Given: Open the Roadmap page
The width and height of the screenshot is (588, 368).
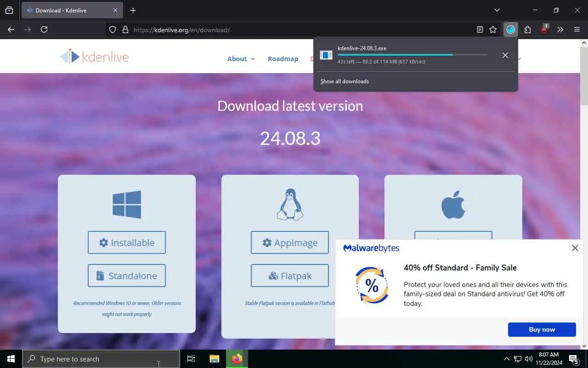Looking at the screenshot, I should (x=283, y=58).
